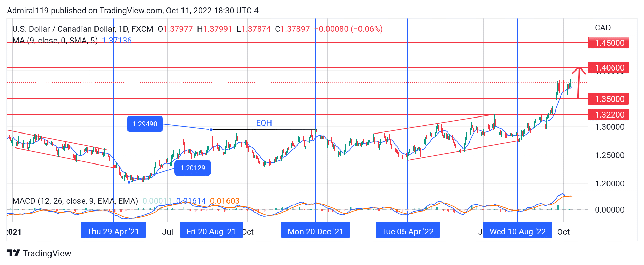Click the CAD currency label
This screenshot has height=265, width=644.
tap(603, 28)
